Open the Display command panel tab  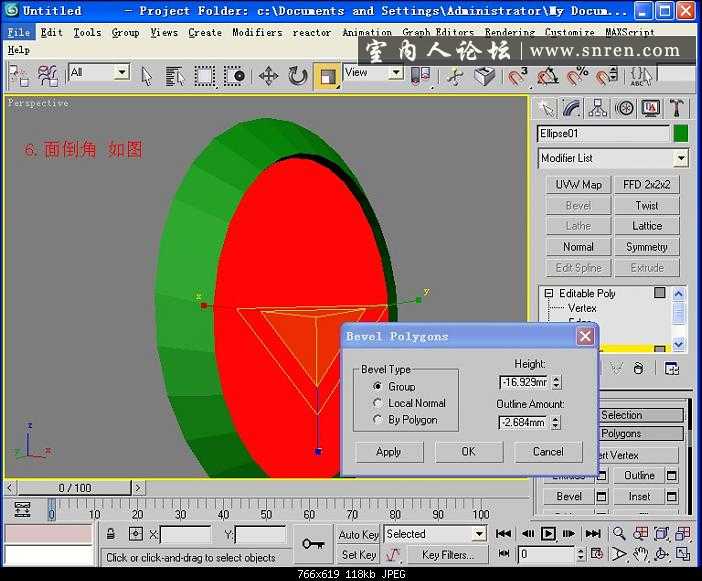(x=651, y=108)
